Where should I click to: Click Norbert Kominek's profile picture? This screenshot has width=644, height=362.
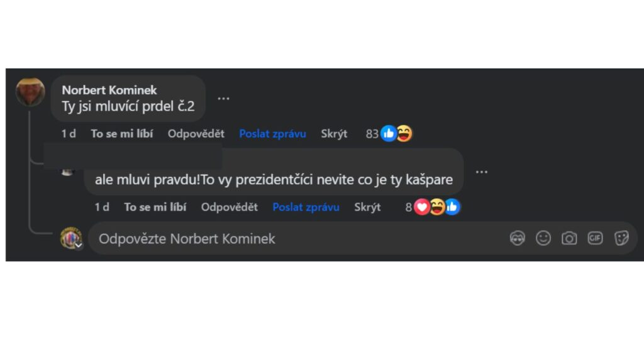tap(30, 92)
